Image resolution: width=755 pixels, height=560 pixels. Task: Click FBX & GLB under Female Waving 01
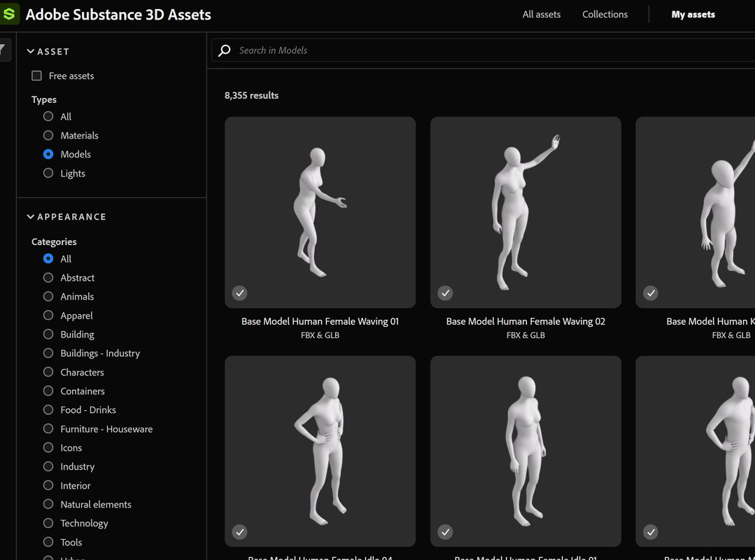(x=320, y=335)
